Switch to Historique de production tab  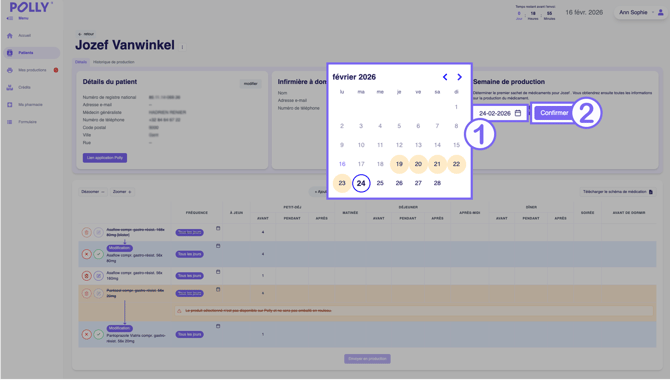pyautogui.click(x=114, y=62)
